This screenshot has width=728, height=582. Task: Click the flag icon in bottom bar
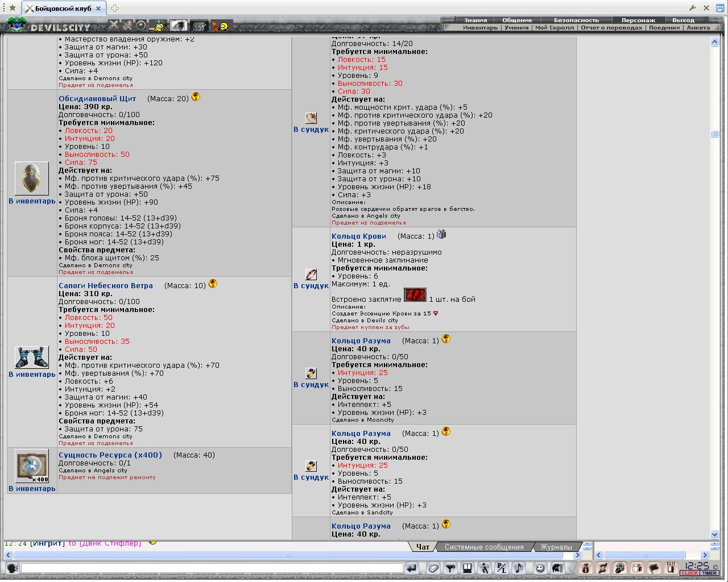pyautogui.click(x=654, y=567)
